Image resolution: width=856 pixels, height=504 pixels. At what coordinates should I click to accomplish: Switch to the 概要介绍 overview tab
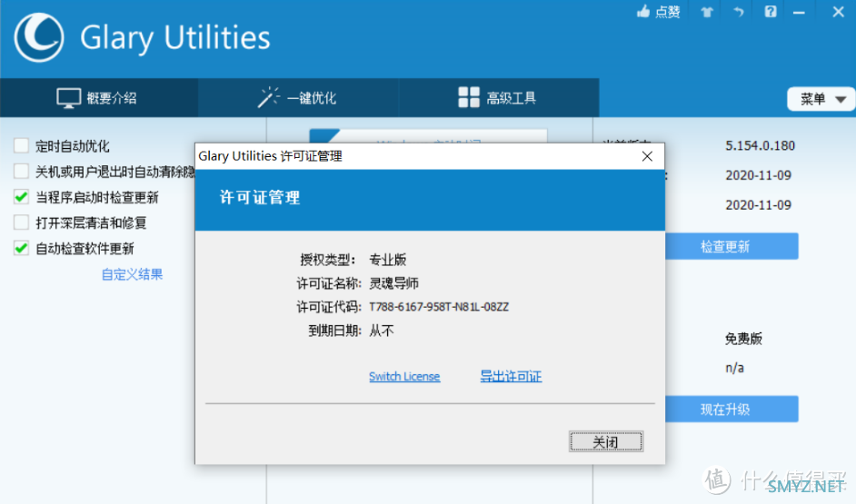coord(99,98)
